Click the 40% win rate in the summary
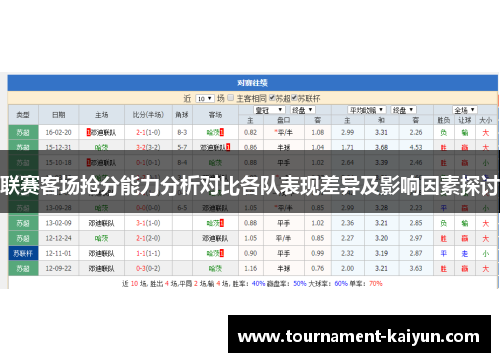The image size is (500, 362). coord(258,284)
